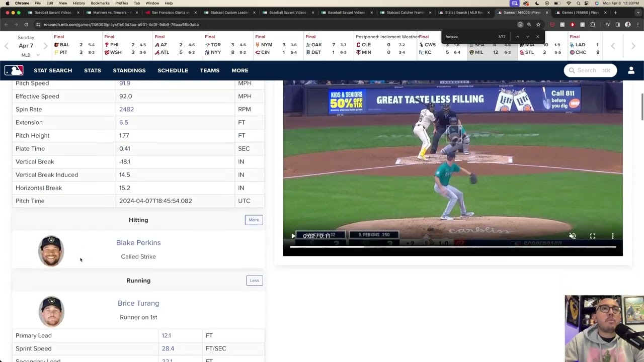
Task: Close the find in page bar
Action: pos(537,36)
